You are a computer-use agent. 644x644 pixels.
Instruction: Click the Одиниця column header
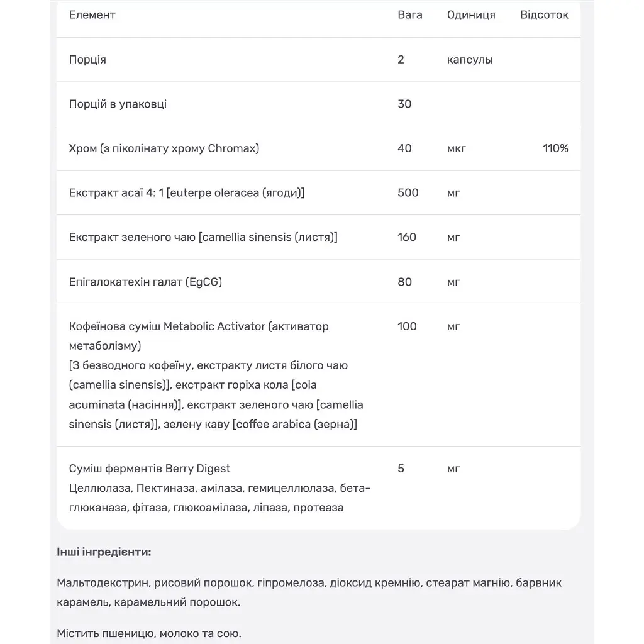[x=471, y=15]
